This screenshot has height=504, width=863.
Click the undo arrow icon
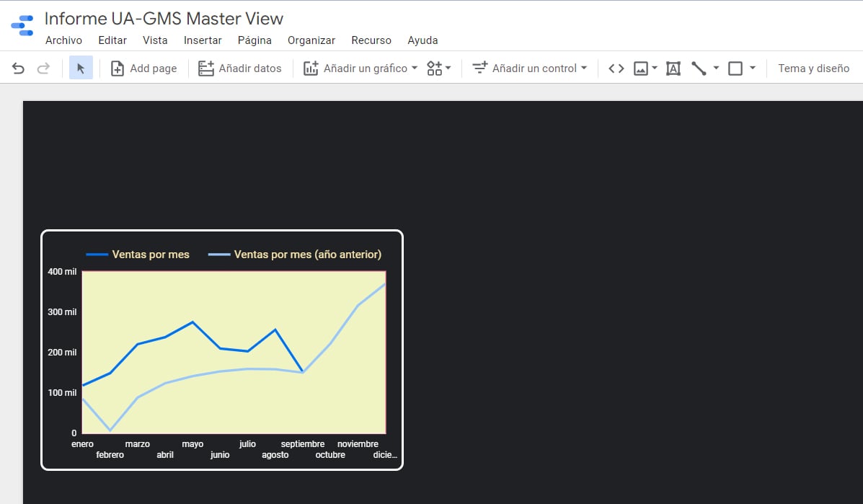(x=19, y=68)
